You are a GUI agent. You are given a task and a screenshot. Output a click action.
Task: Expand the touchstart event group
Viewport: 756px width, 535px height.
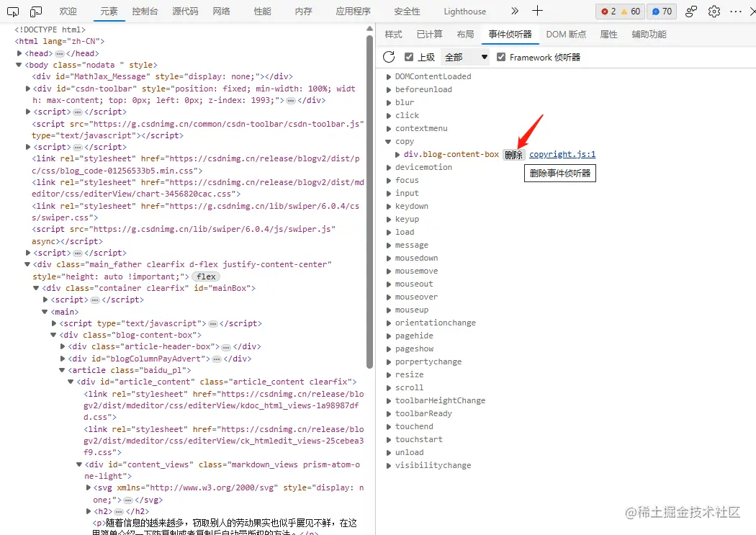coord(389,439)
